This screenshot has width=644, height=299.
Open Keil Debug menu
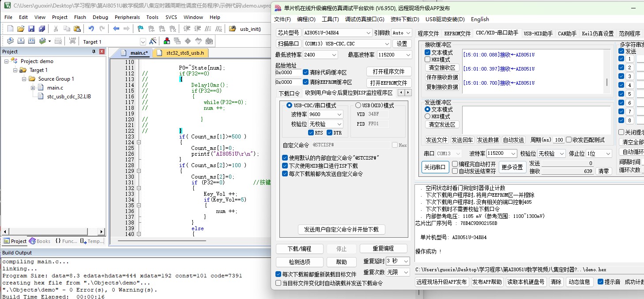click(100, 17)
